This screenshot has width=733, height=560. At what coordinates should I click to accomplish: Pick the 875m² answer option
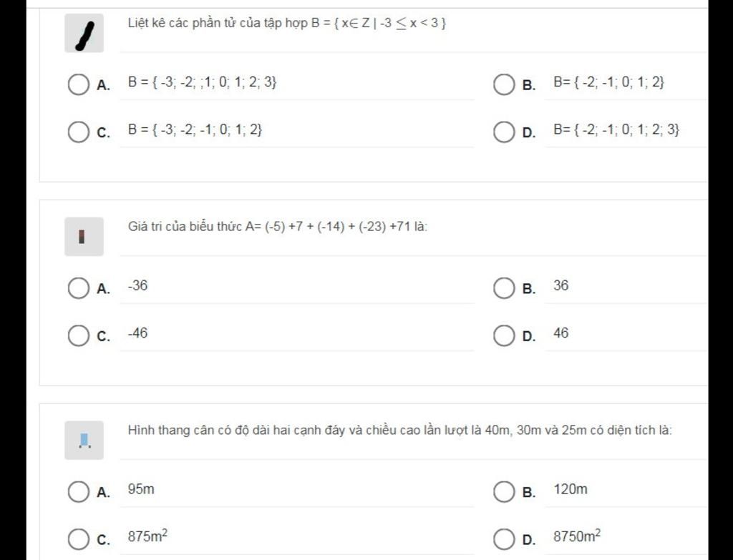(x=79, y=539)
